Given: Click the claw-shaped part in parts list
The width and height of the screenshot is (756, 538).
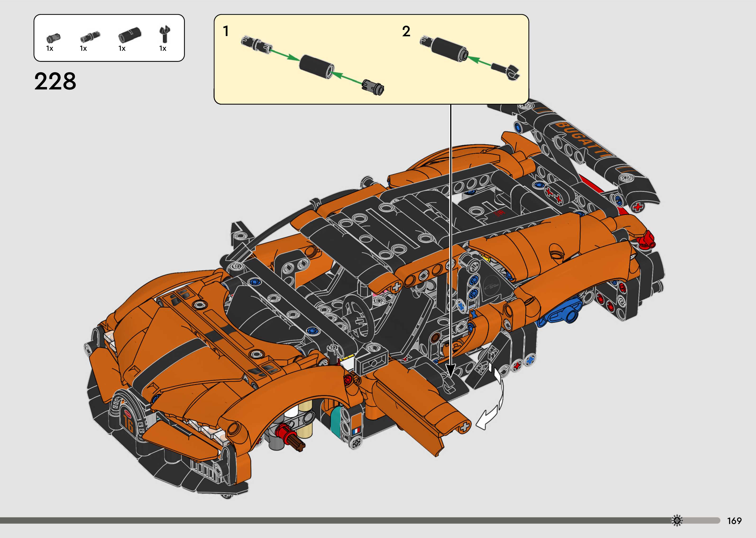Looking at the screenshot, I should click(x=165, y=34).
